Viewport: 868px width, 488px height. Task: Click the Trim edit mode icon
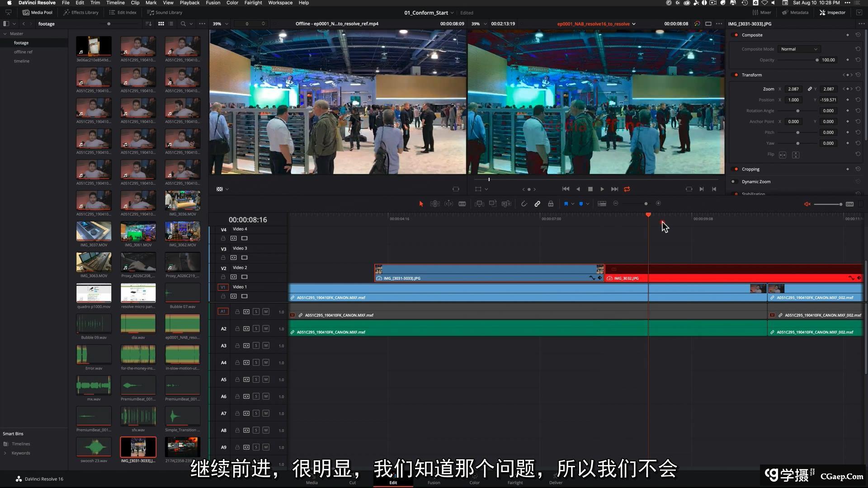tap(434, 204)
